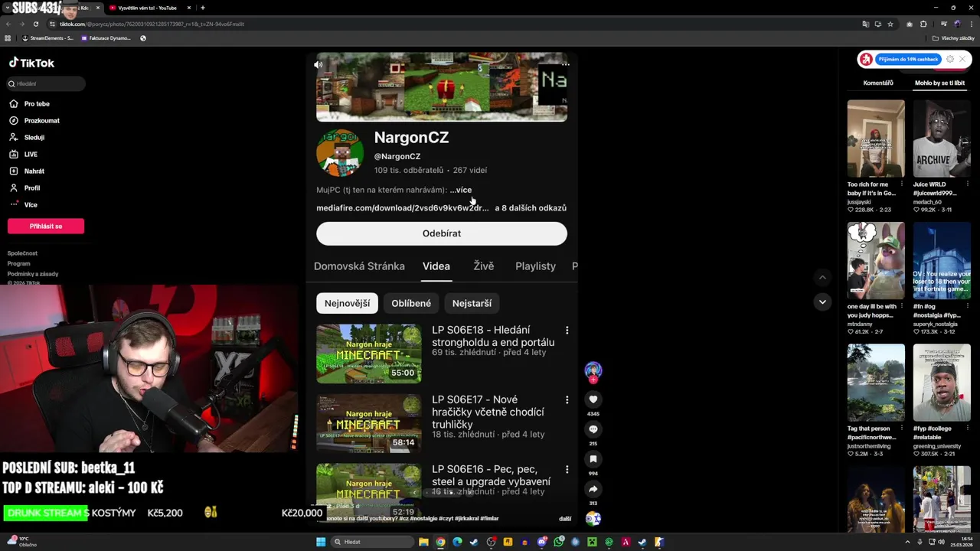Open LP S06E17 video thumbnail
The image size is (980, 551).
coord(369,423)
